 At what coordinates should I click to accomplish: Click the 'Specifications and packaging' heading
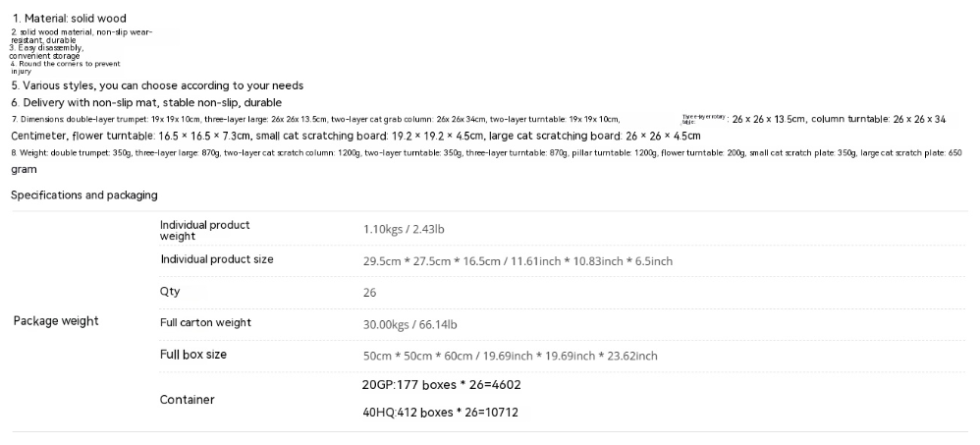pos(84,195)
